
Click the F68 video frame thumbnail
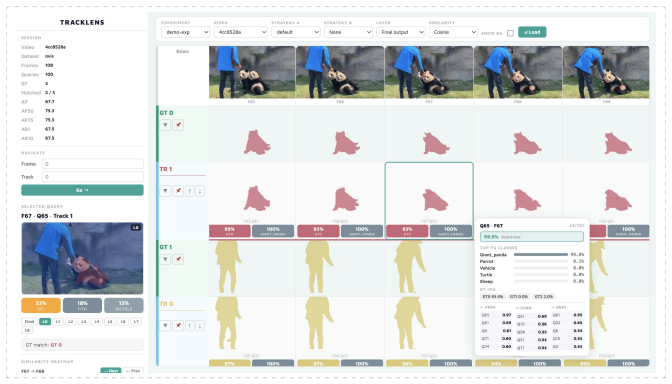[518, 72]
